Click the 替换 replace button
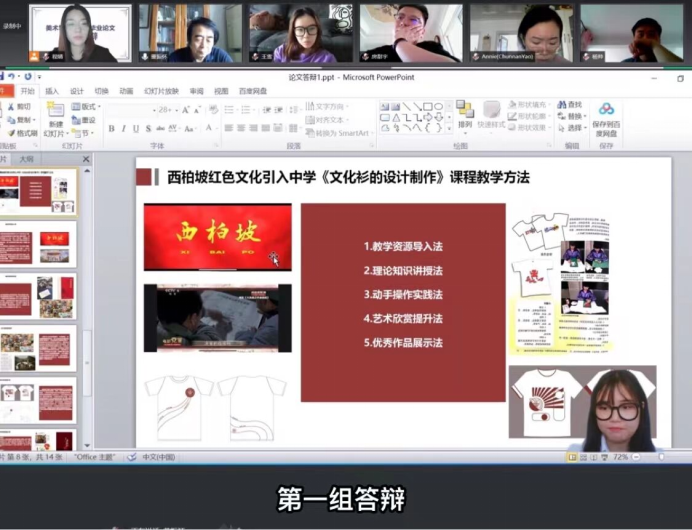The height and width of the screenshot is (530, 692). tap(572, 116)
